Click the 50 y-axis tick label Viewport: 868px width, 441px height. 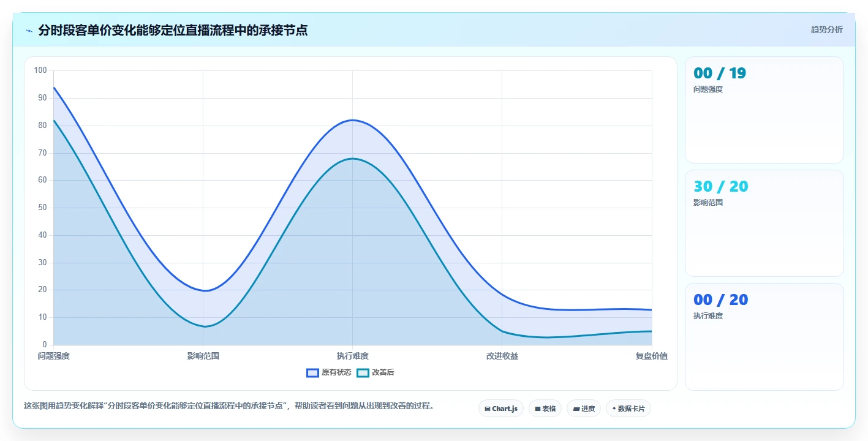coord(42,208)
